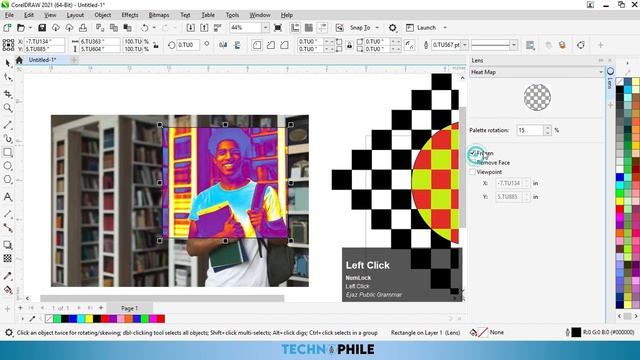
Task: Click the Snap To button
Action: point(360,28)
